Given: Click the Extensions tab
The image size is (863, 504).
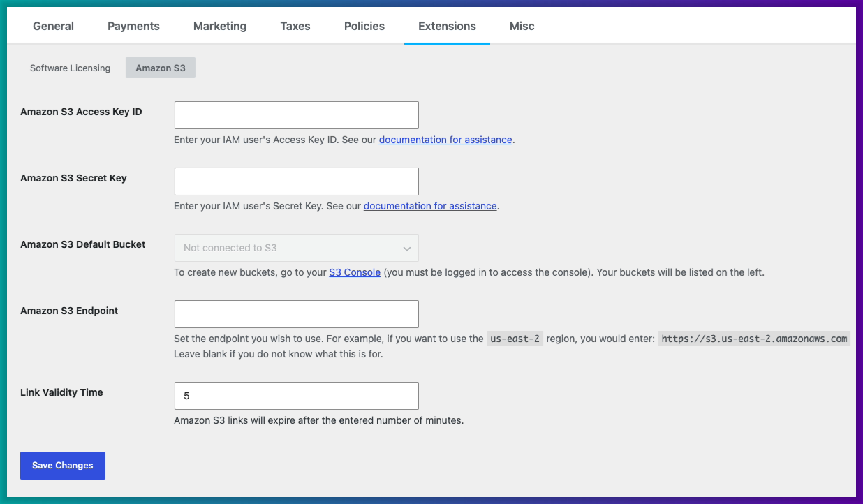Looking at the screenshot, I should pyautogui.click(x=447, y=26).
